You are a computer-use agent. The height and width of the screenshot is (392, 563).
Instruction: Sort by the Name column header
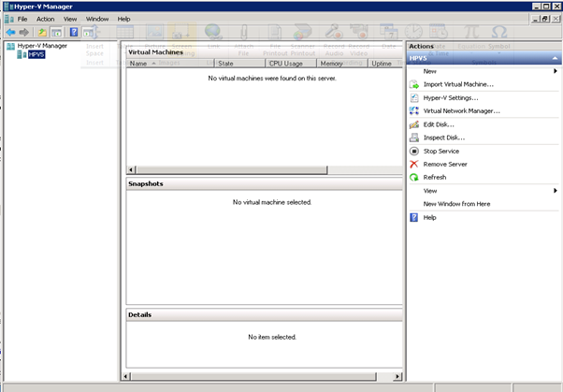pos(170,64)
